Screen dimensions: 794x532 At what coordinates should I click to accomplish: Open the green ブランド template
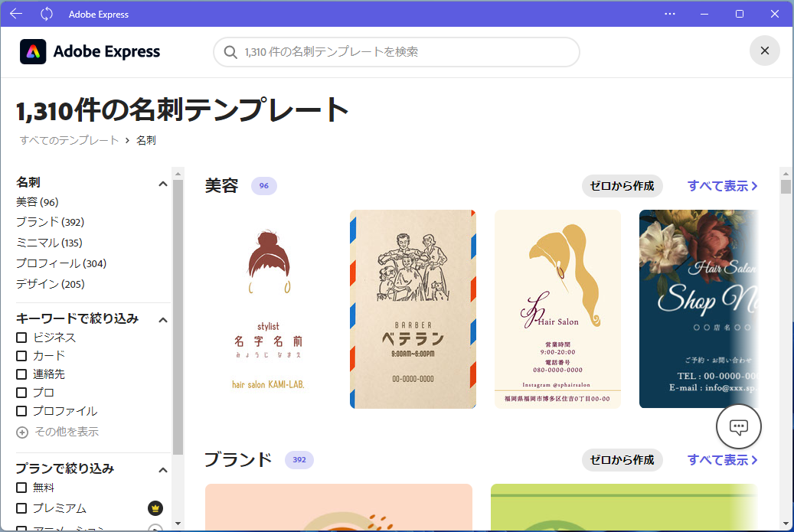point(624,507)
